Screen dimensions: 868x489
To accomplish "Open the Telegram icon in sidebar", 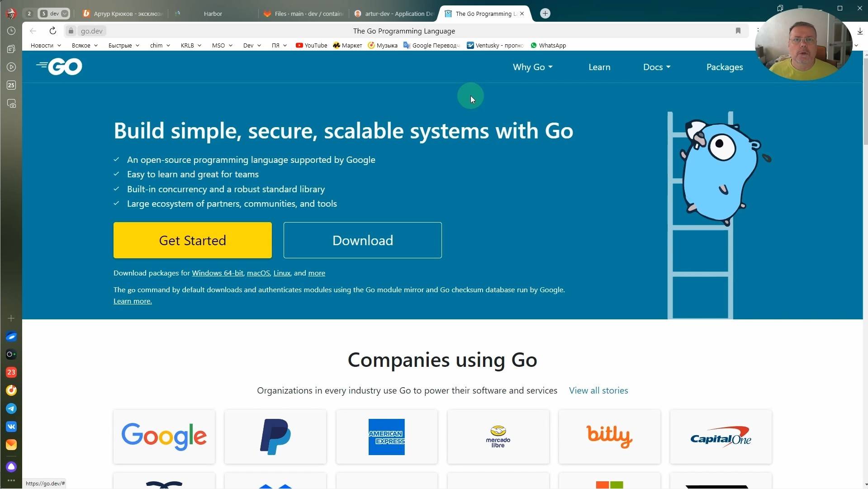I will point(11,408).
